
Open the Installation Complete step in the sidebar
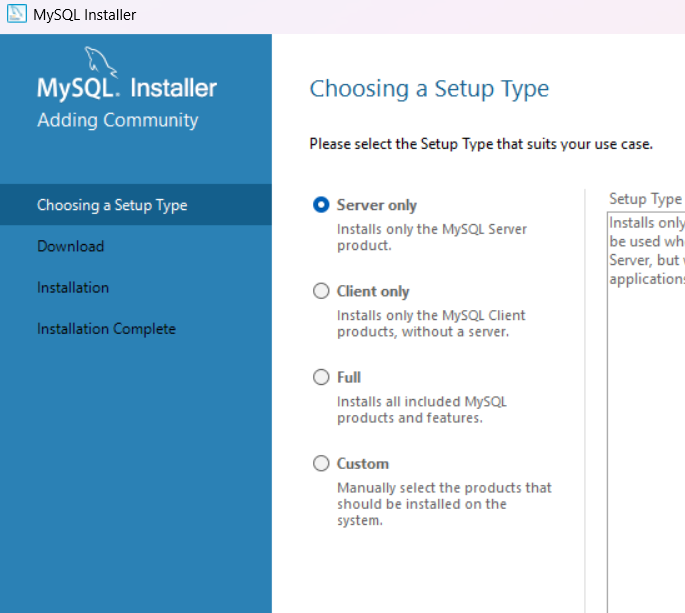(x=107, y=329)
